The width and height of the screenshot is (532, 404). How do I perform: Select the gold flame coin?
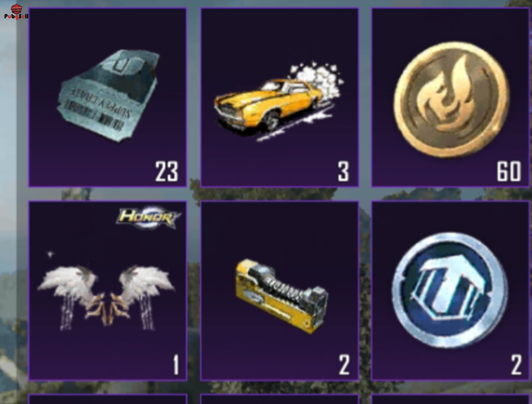click(x=451, y=99)
